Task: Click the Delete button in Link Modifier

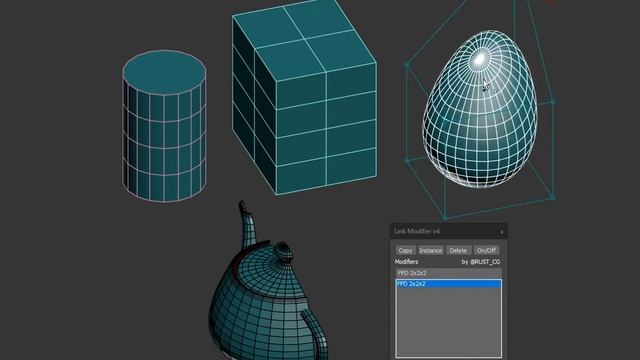Action: [x=458, y=250]
